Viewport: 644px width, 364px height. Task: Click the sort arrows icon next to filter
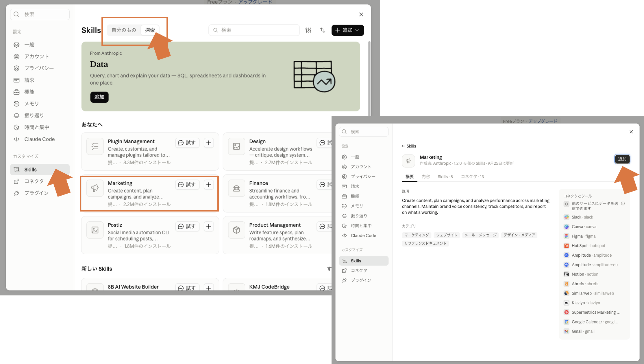click(323, 30)
